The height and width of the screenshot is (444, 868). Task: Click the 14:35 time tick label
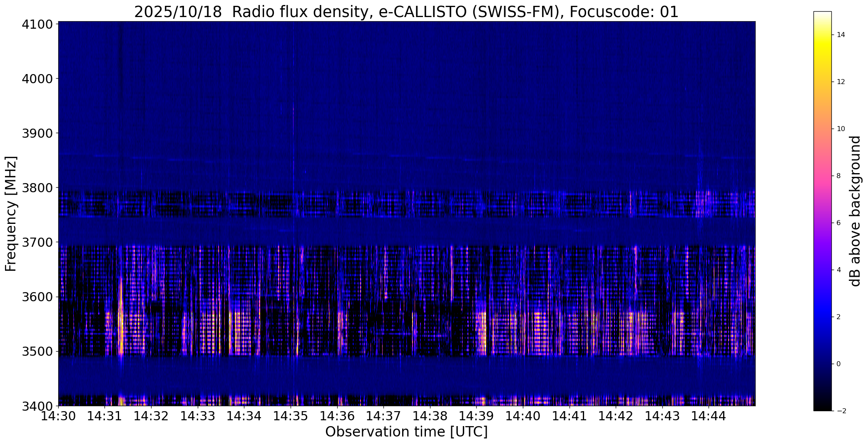click(291, 416)
